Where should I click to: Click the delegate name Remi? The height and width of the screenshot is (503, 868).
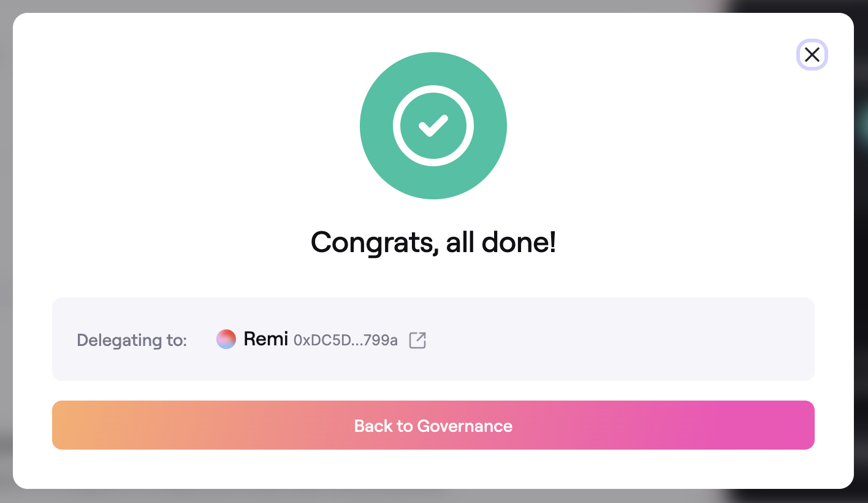265,339
